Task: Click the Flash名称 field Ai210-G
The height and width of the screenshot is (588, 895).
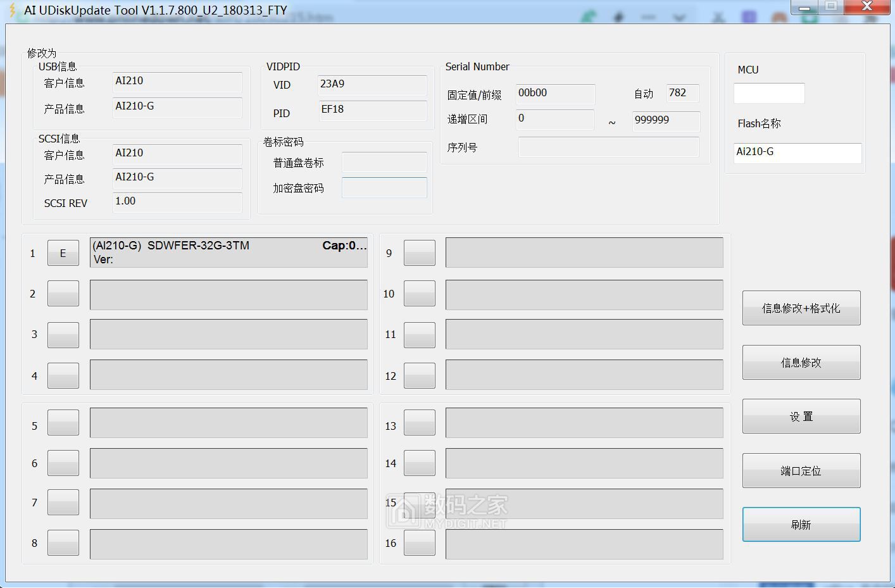Action: [798, 153]
